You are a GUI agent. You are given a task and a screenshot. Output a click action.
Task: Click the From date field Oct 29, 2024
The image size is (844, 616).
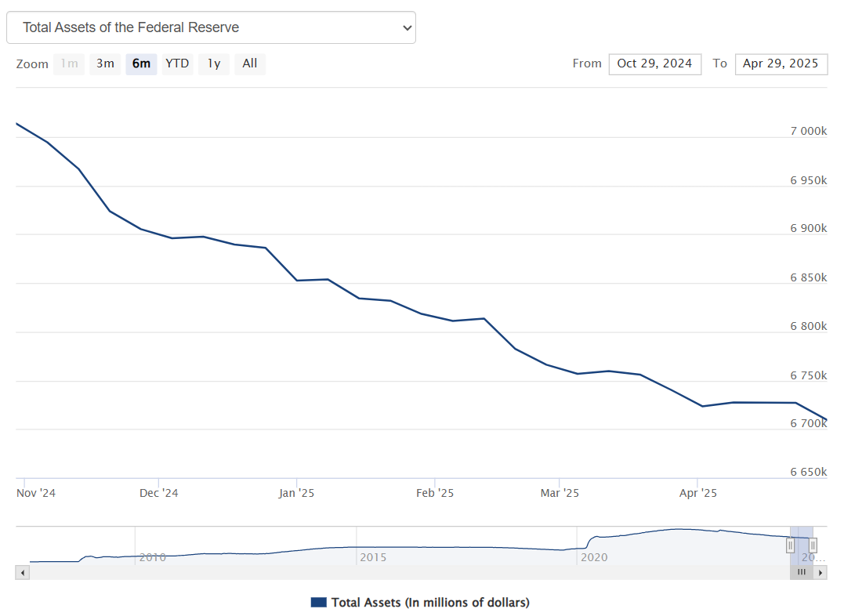pos(655,64)
